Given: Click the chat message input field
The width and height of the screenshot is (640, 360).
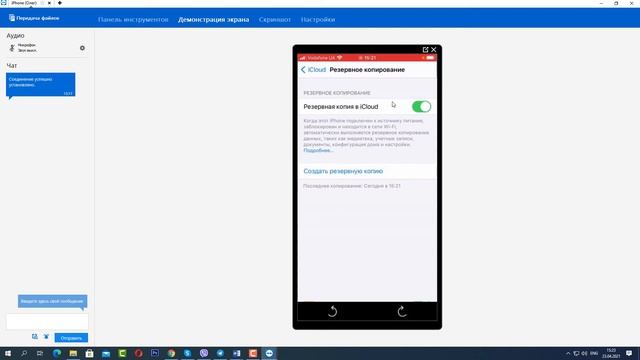Looking at the screenshot, I should tap(47, 321).
